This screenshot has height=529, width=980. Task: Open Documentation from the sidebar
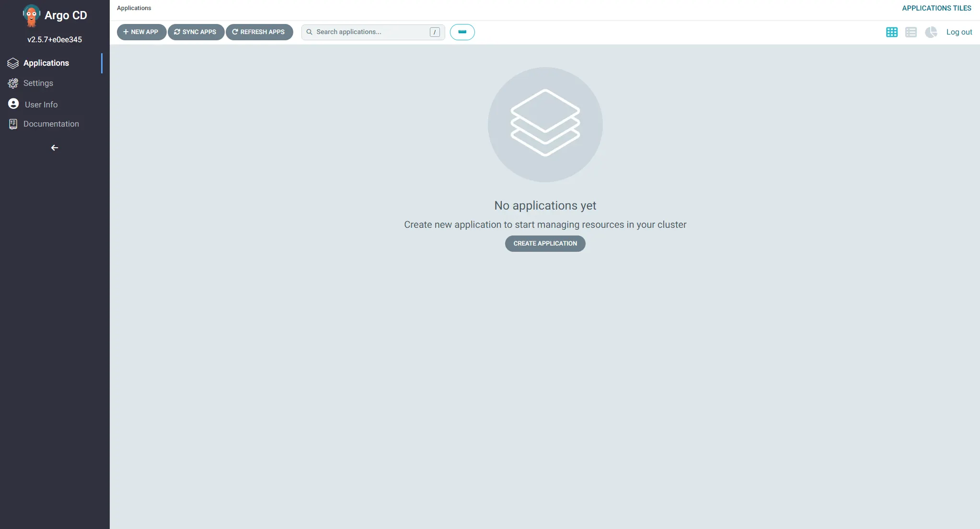click(x=51, y=124)
